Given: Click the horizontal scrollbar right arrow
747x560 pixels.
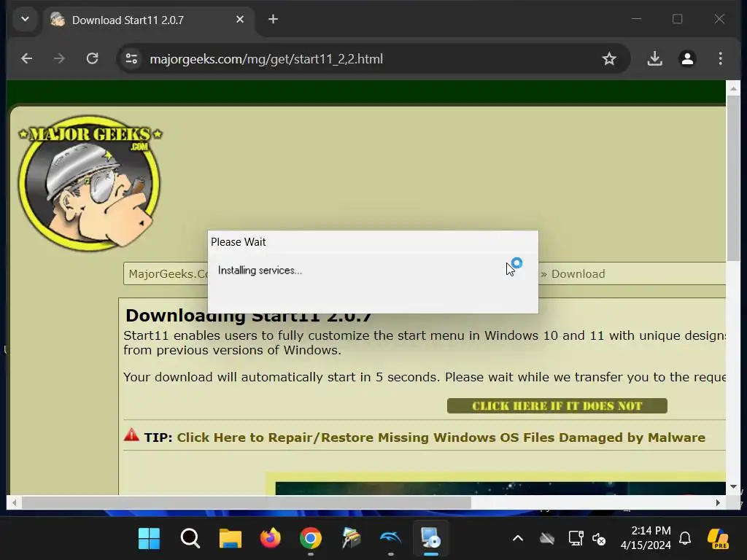Looking at the screenshot, I should coord(718,502).
